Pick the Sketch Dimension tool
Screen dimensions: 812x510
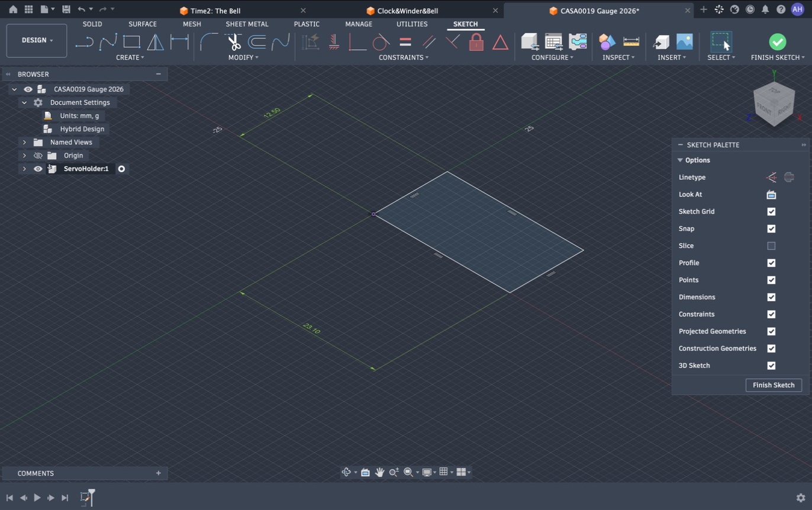point(179,42)
